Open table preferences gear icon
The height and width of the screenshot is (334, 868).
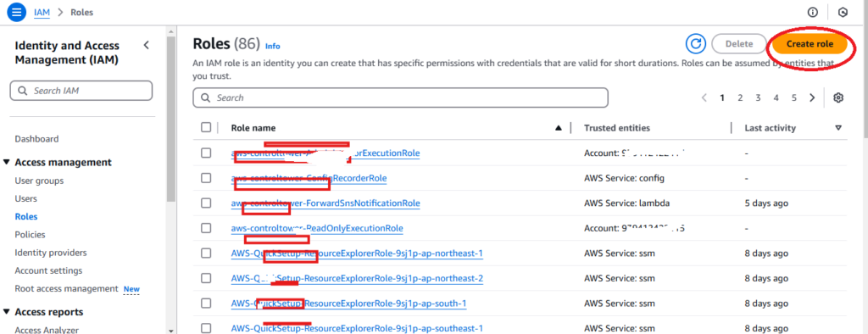(838, 97)
